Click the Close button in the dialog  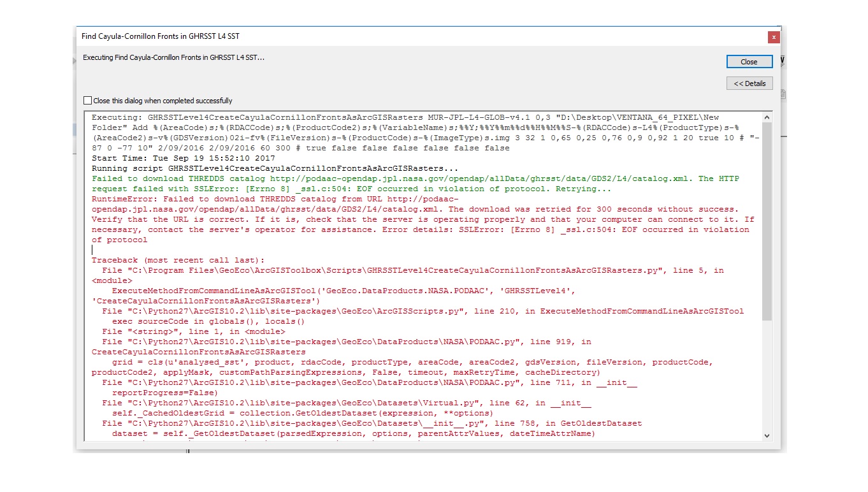point(749,62)
